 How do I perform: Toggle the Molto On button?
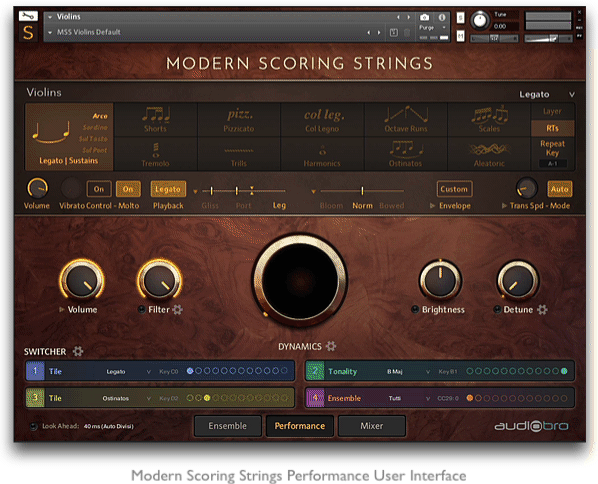(x=128, y=189)
